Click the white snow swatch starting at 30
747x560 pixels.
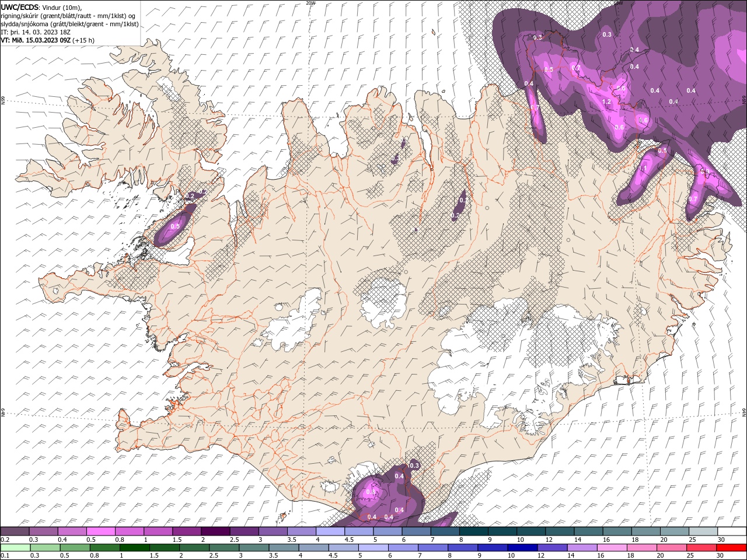pos(731,531)
